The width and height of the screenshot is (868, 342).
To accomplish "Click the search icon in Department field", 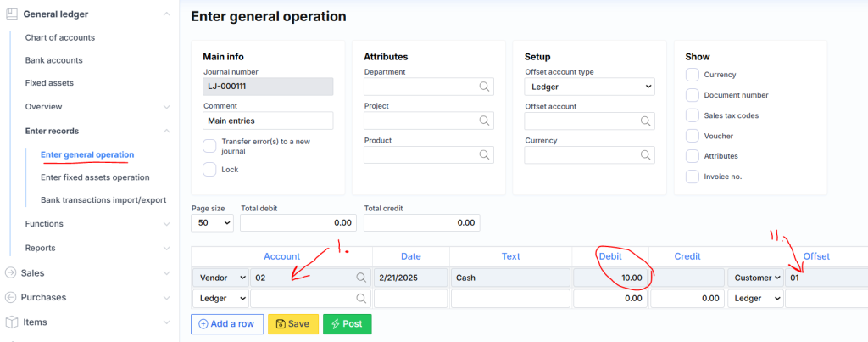I will pyautogui.click(x=484, y=87).
